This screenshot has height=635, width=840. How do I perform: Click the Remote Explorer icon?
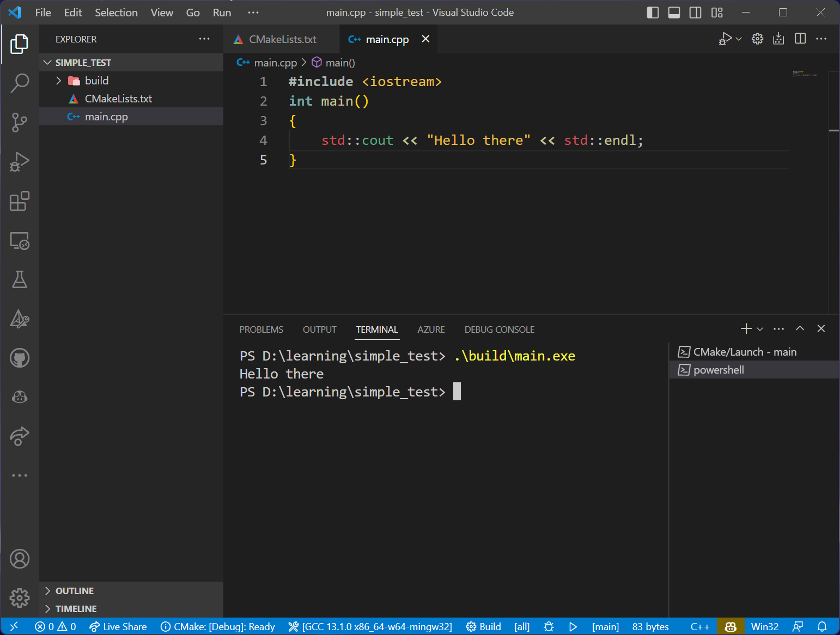click(x=20, y=241)
